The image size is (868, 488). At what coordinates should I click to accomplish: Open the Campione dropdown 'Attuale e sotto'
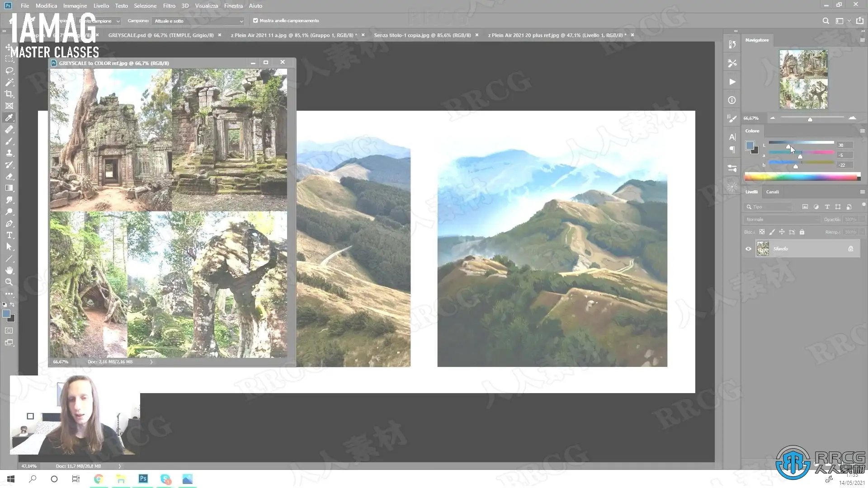tap(198, 21)
